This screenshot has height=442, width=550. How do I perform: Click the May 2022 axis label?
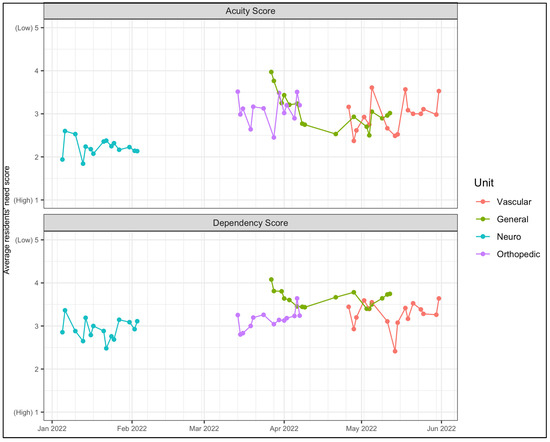click(x=361, y=428)
